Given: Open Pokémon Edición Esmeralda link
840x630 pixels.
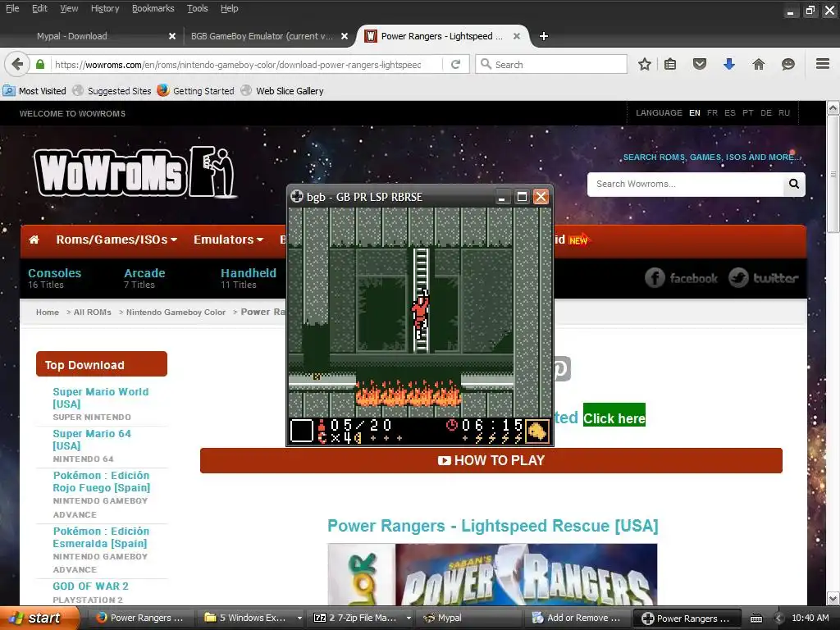Looking at the screenshot, I should (x=101, y=537).
